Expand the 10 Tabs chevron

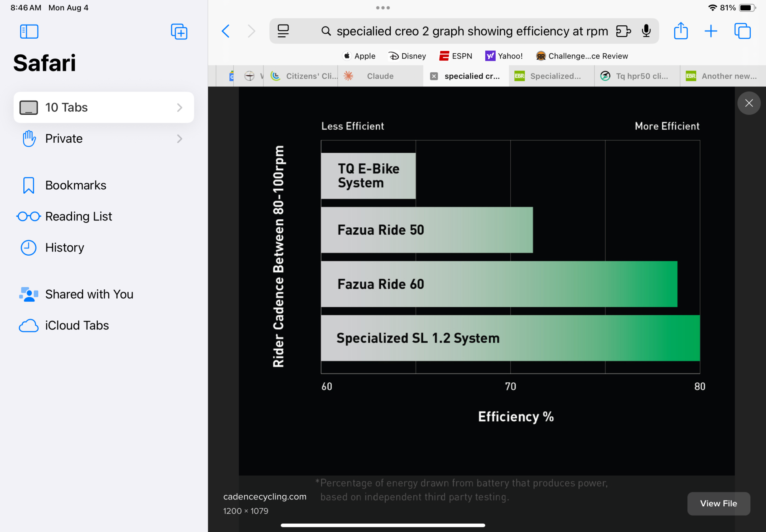[x=180, y=108]
